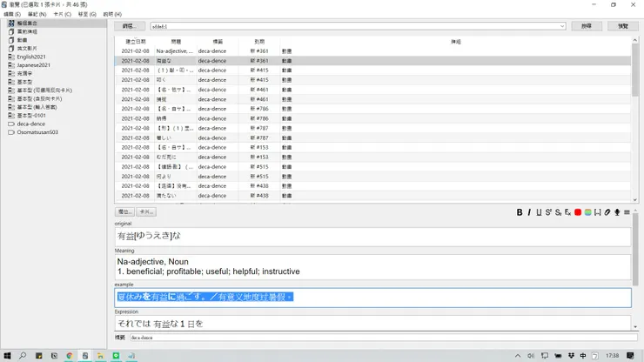Sort by the due date column header

259,42
